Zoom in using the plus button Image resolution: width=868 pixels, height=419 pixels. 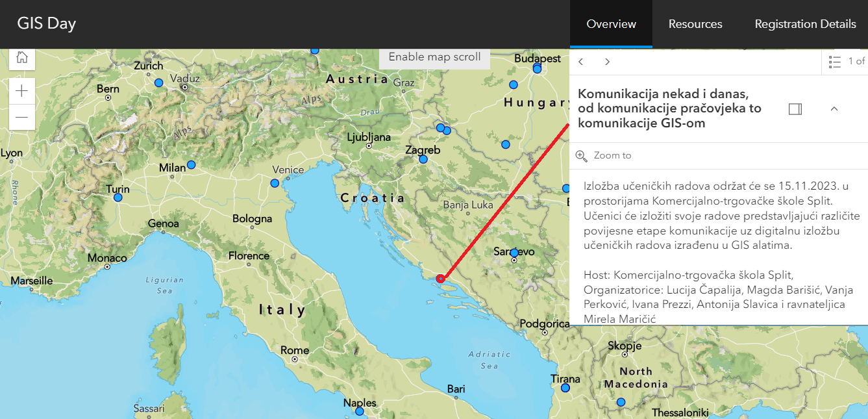(x=21, y=90)
